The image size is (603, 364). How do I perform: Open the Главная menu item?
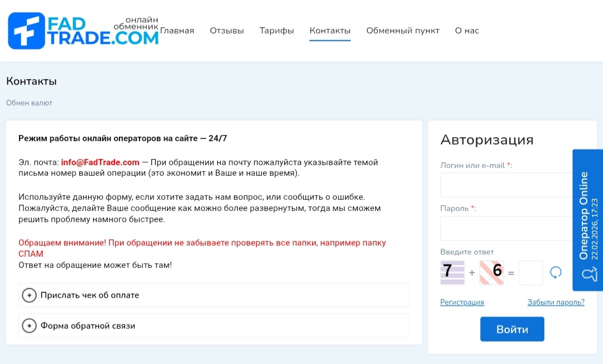pos(177,31)
